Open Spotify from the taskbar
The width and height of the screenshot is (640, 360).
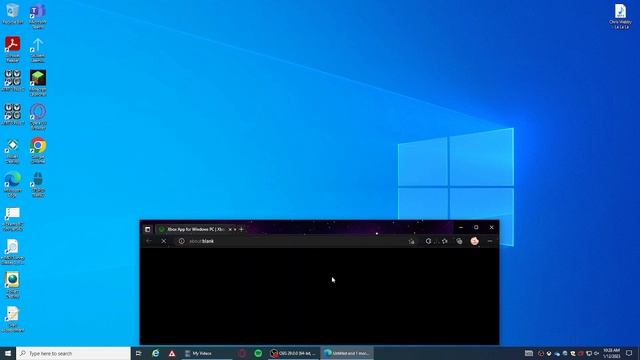tap(258, 353)
